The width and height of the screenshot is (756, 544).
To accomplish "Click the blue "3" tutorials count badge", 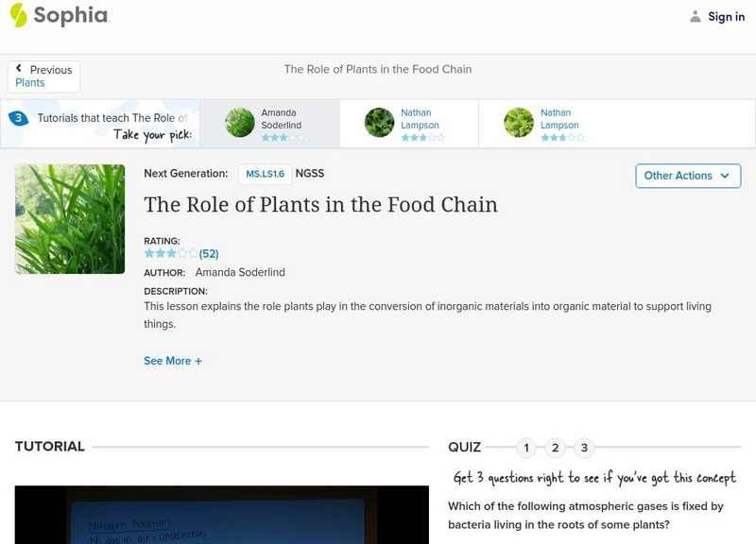I will pyautogui.click(x=19, y=117).
